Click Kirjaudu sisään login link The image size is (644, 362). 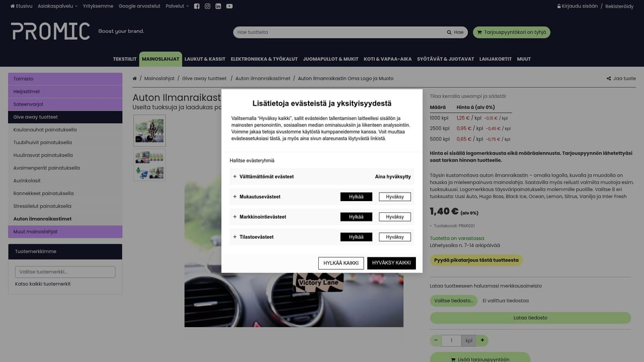coord(577,6)
